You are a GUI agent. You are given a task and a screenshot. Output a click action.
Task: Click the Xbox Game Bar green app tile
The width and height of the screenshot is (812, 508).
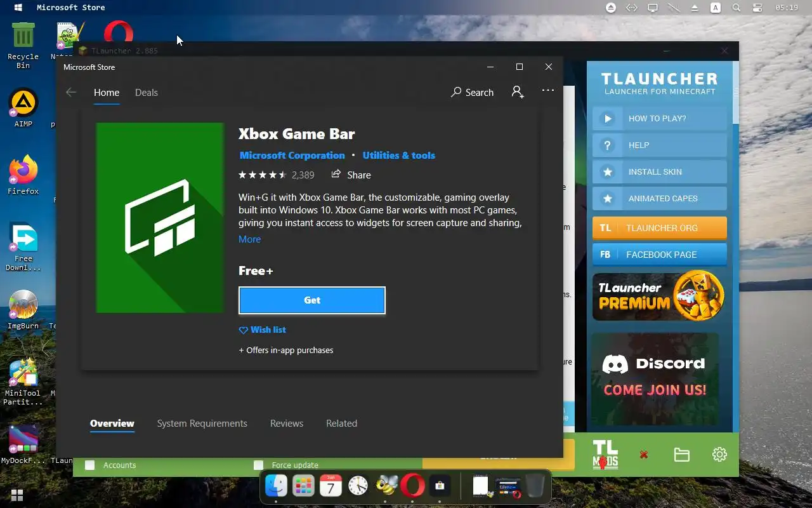point(160,218)
